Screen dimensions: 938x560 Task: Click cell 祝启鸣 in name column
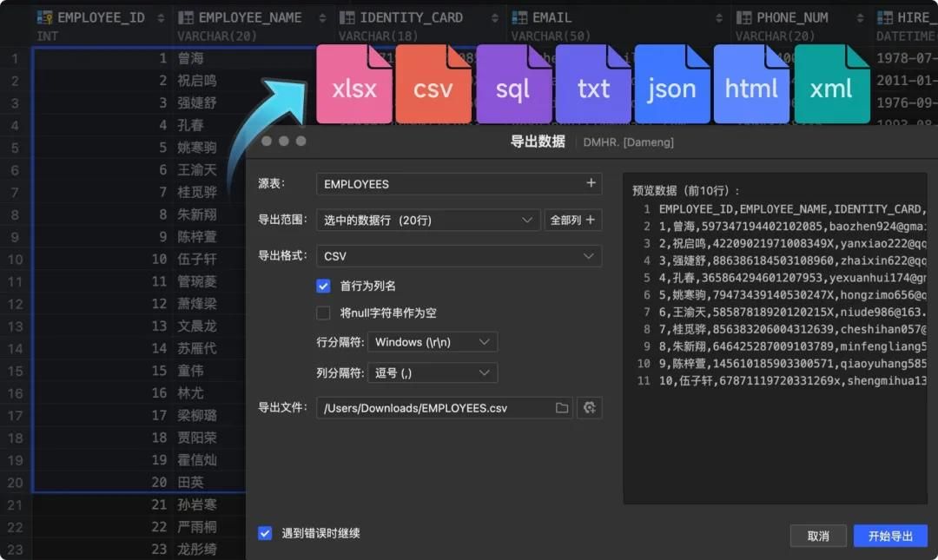click(197, 81)
